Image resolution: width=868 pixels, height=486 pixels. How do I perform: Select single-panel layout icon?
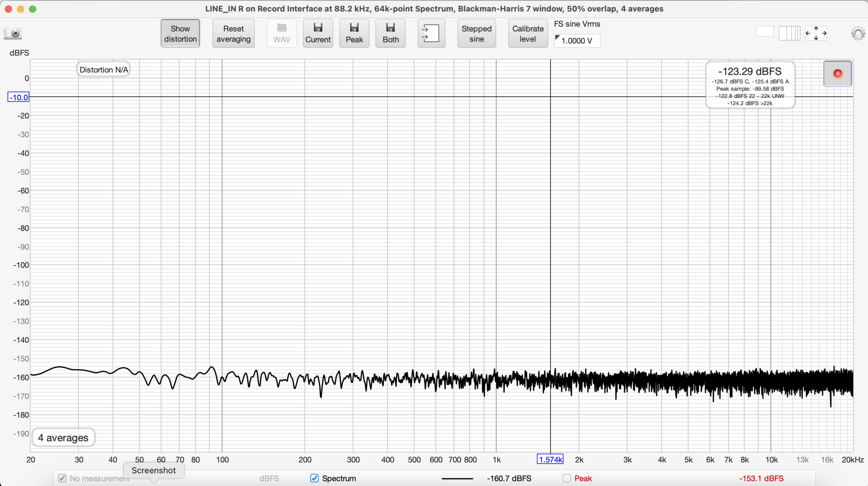[x=765, y=31]
